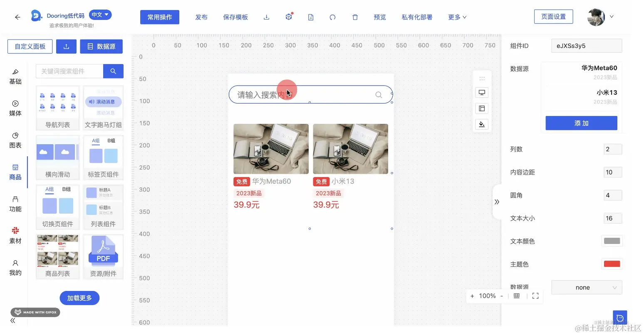Image resolution: width=644 pixels, height=335 pixels.
Task: Click the download icon in top toolbar
Action: click(x=267, y=17)
